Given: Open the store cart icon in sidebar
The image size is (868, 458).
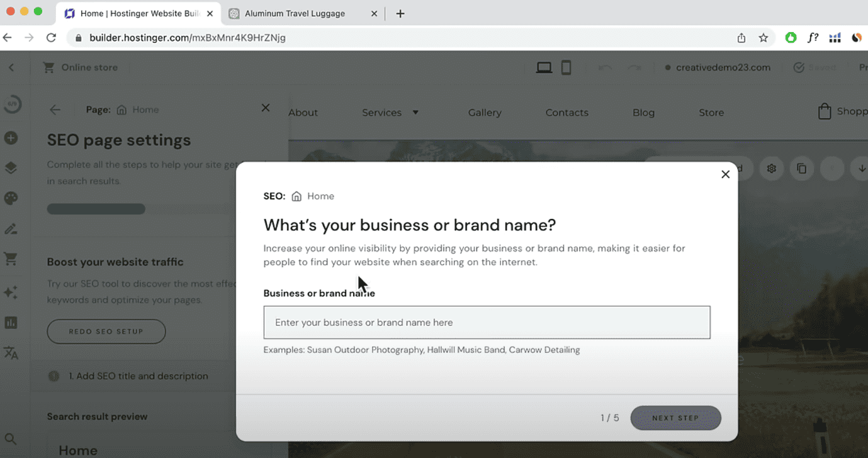Looking at the screenshot, I should [x=11, y=259].
